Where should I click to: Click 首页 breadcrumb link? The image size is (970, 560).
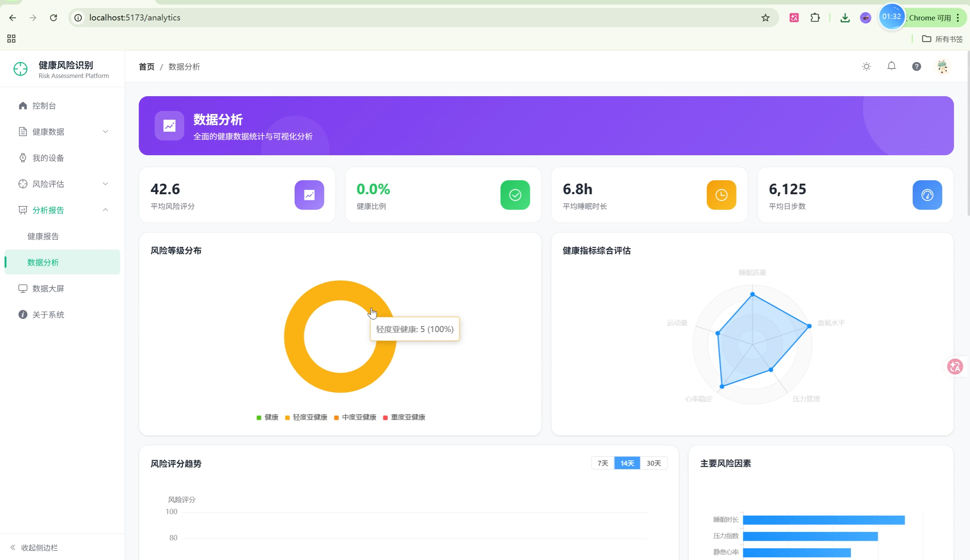pos(146,67)
